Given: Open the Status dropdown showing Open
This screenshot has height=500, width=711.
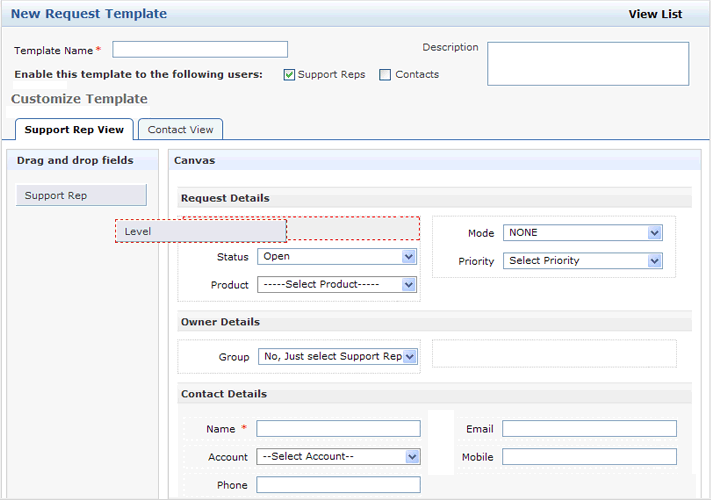Looking at the screenshot, I should [x=337, y=257].
